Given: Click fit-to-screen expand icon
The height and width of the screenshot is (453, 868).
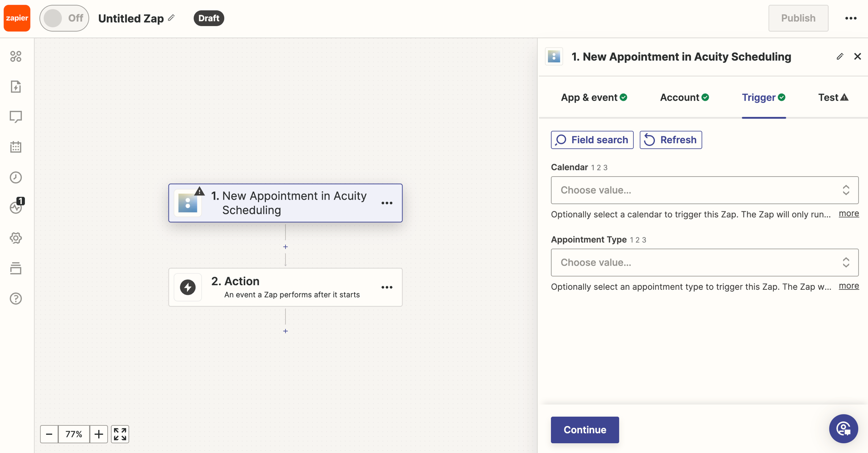Looking at the screenshot, I should pyautogui.click(x=120, y=434).
